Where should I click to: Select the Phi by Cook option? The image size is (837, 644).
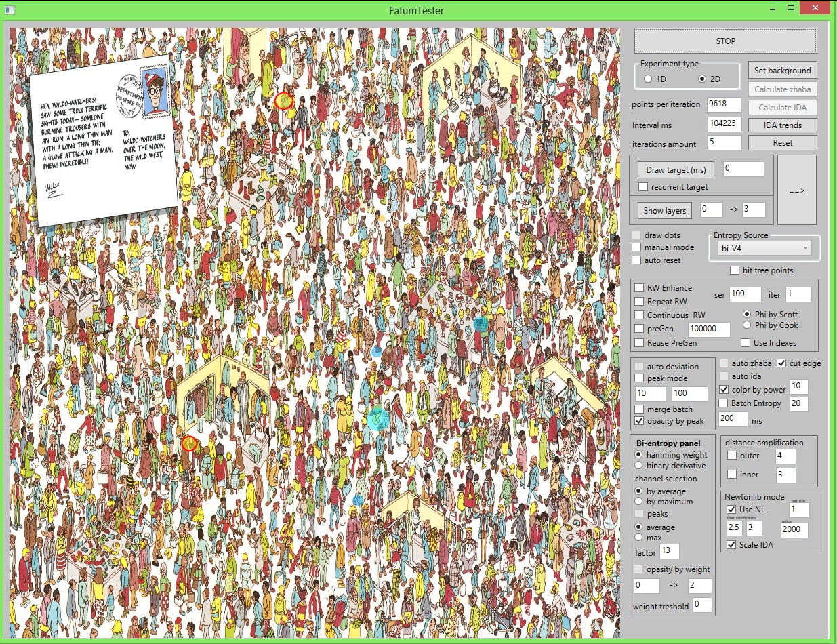(x=747, y=325)
